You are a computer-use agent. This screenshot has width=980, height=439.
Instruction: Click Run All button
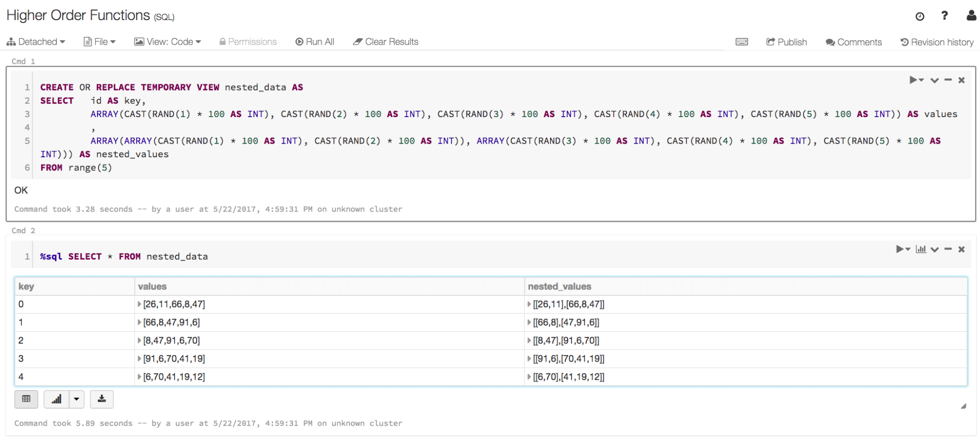pos(315,42)
